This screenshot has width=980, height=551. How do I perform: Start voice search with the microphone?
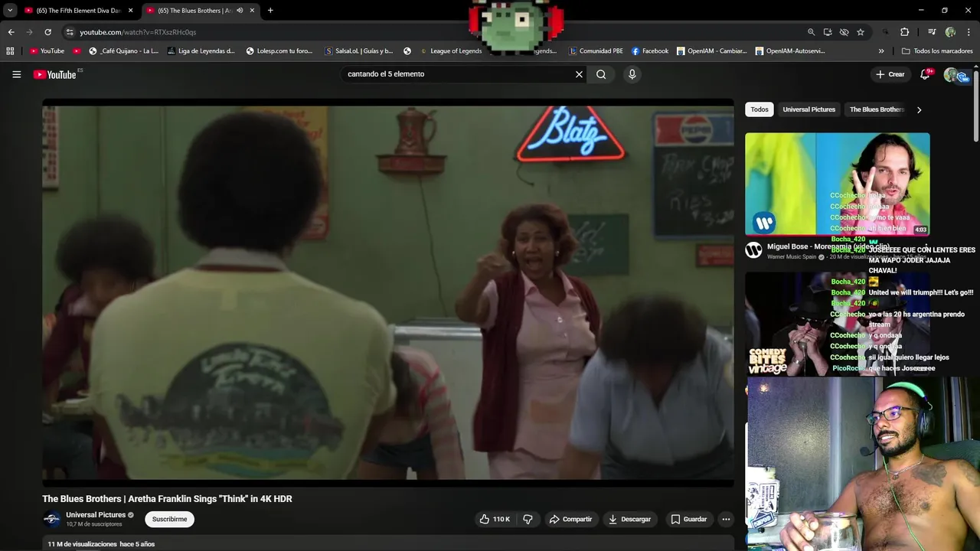pyautogui.click(x=632, y=74)
